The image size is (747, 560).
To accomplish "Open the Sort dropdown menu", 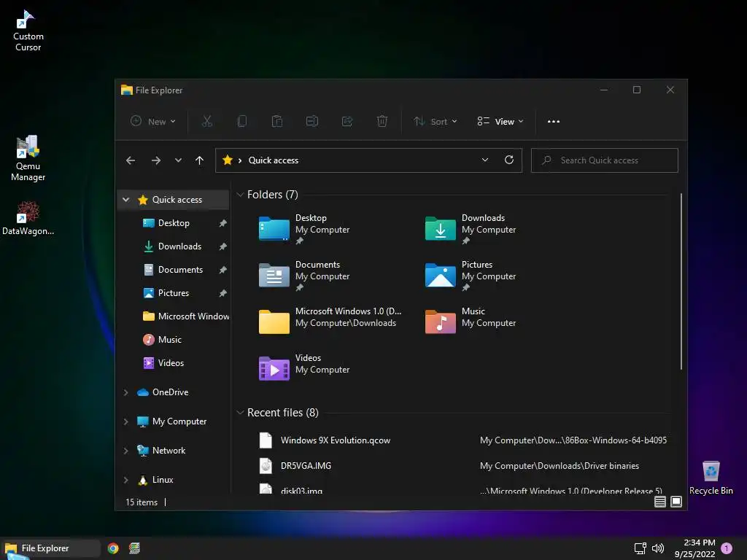I will tap(436, 122).
